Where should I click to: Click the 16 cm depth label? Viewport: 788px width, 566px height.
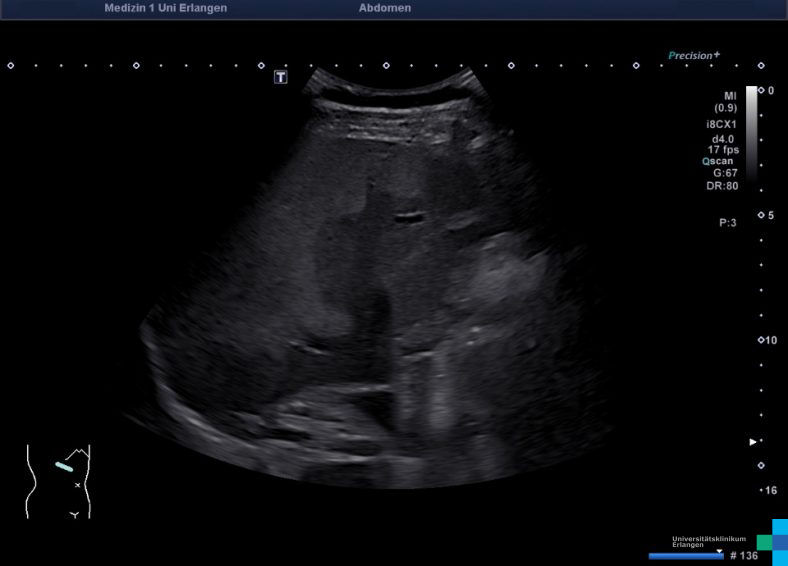769,490
